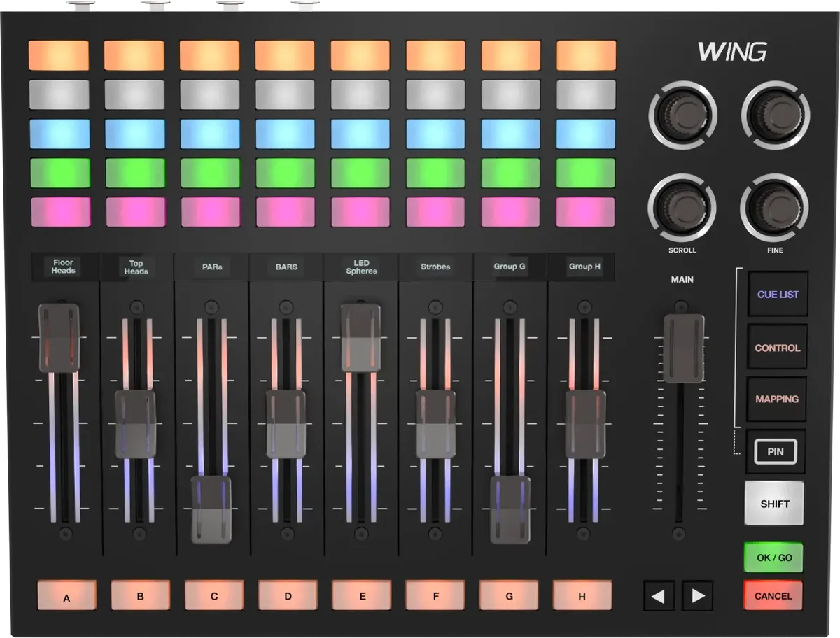This screenshot has height=638, width=840.
Task: Tap the blue pad above Top Heads
Action: pyautogui.click(x=135, y=134)
